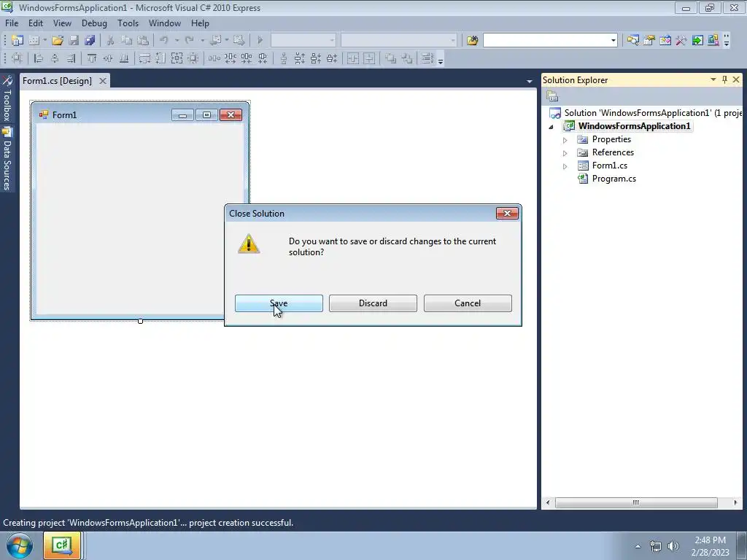Click the Solution Explorer horizontal scrollbar thumb
Image resolution: width=747 pixels, height=560 pixels.
(636, 502)
